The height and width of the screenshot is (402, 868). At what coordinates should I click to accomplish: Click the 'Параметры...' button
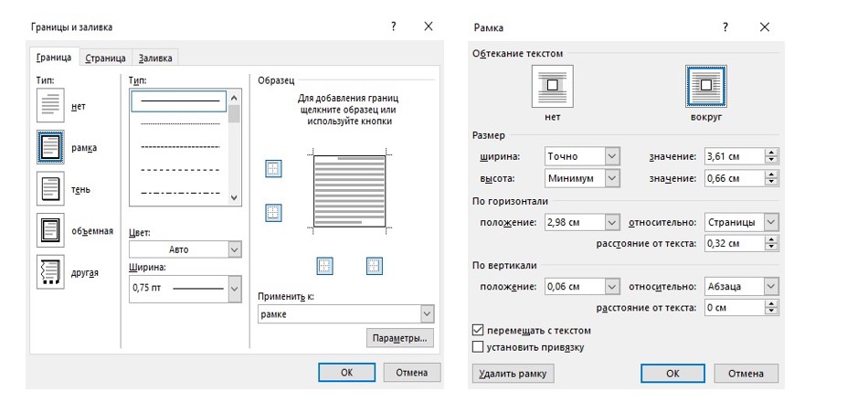(399, 339)
